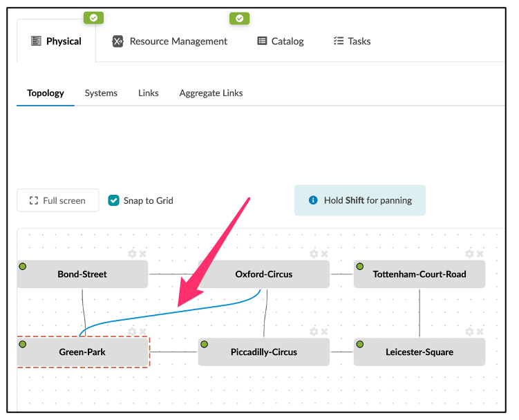
Task: Select the Leicester-Square node
Action: (x=419, y=352)
